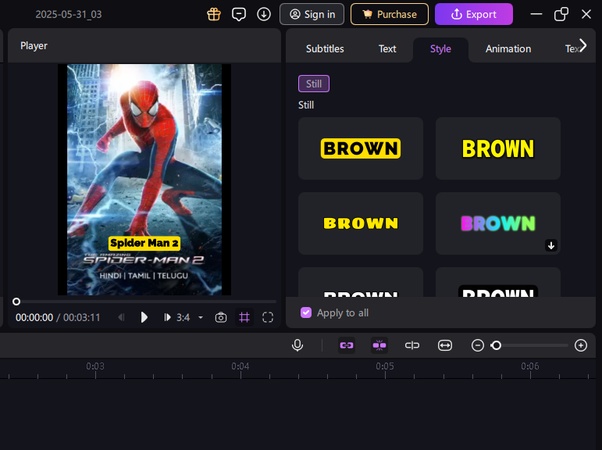Open the feedback message icon
This screenshot has width=602, height=450.
pos(239,15)
